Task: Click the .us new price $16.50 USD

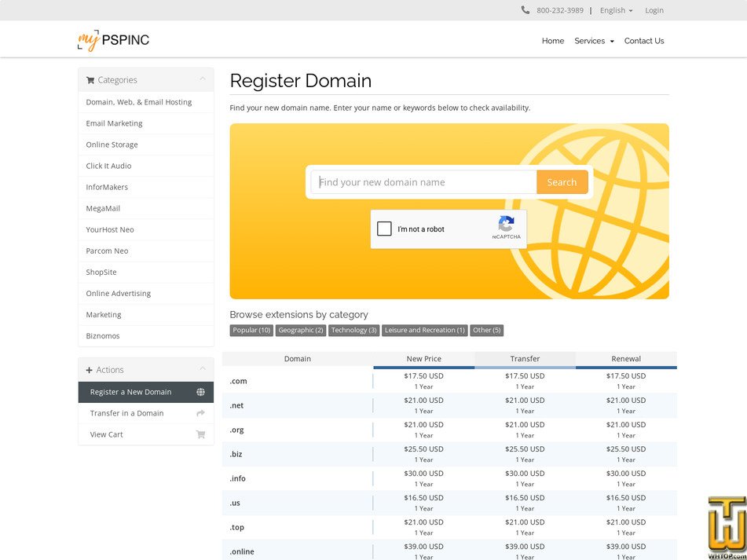Action: pyautogui.click(x=423, y=498)
